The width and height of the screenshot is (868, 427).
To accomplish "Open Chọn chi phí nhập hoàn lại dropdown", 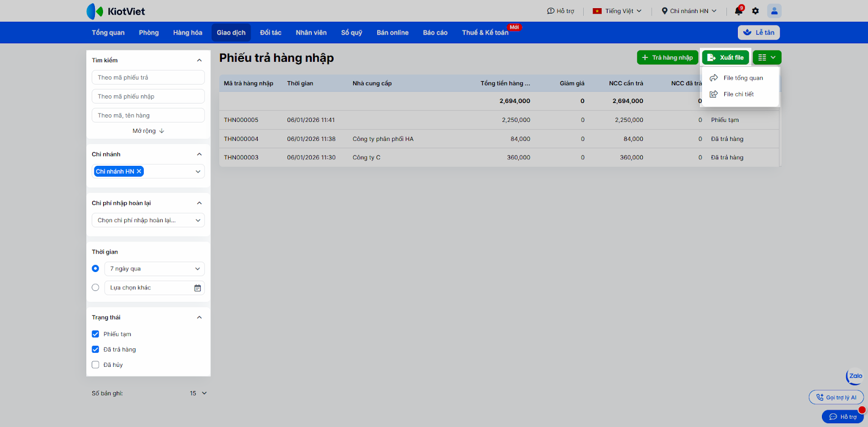I will pyautogui.click(x=148, y=221).
